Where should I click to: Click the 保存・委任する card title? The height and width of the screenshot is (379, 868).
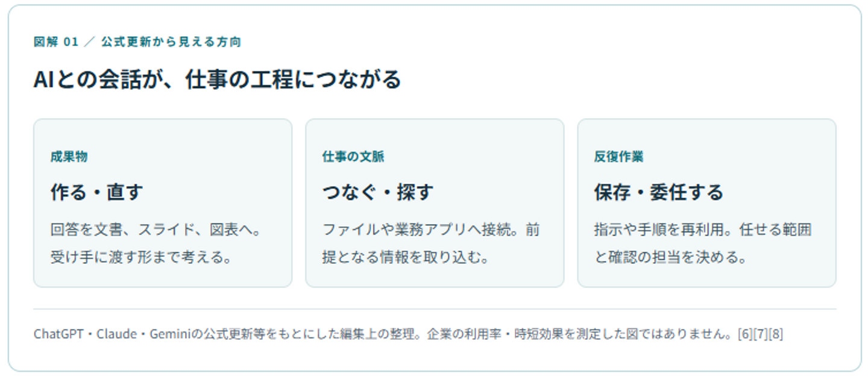click(x=658, y=193)
